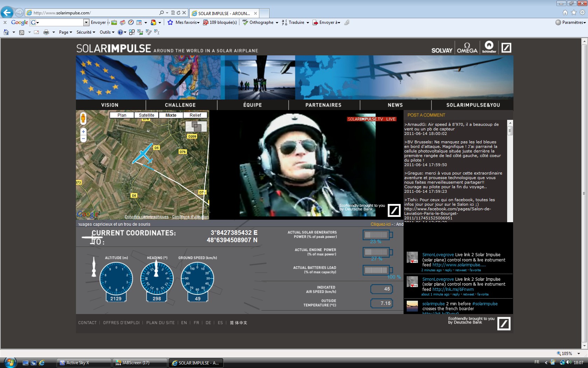Click the Active Sky X taskbar button

[x=84, y=363]
